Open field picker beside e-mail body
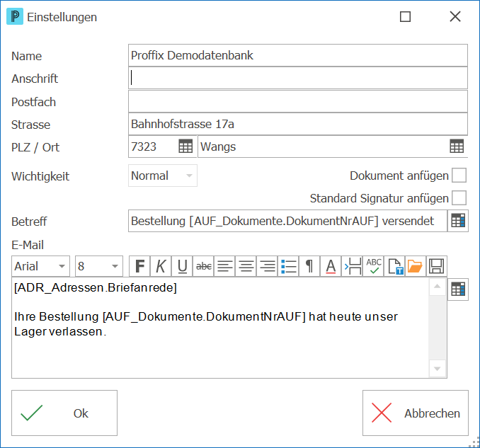The height and width of the screenshot is (448, 480). point(458,289)
